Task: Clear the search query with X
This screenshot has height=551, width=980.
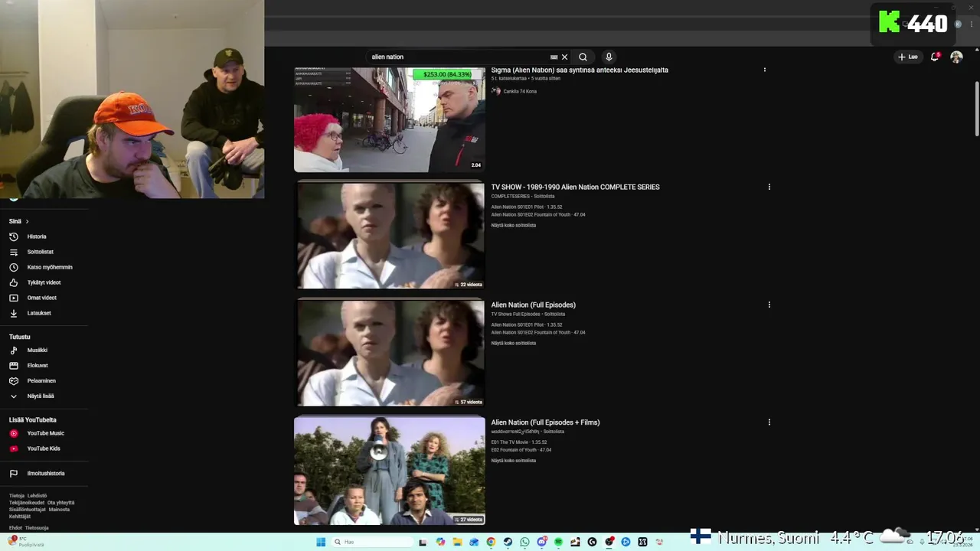Action: [565, 57]
